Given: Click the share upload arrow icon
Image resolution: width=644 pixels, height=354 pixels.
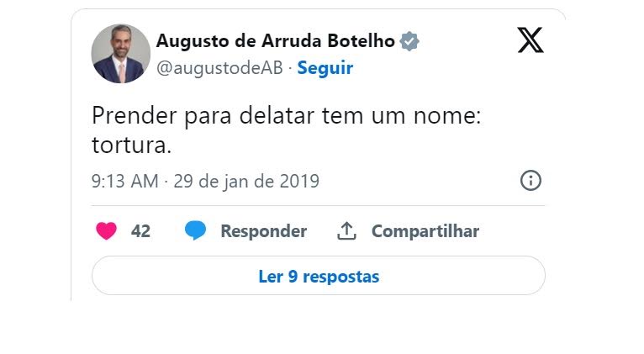Looking at the screenshot, I should (x=346, y=231).
